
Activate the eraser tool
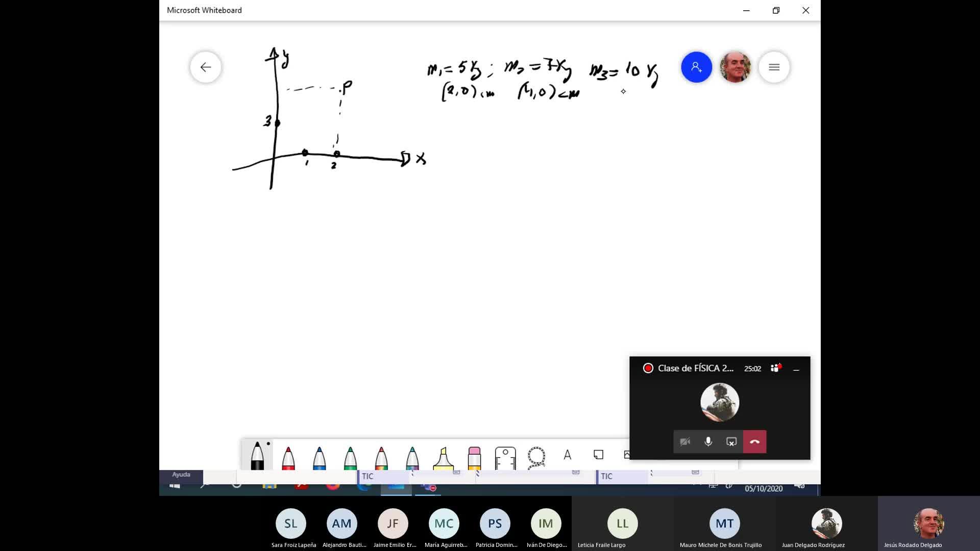474,457
